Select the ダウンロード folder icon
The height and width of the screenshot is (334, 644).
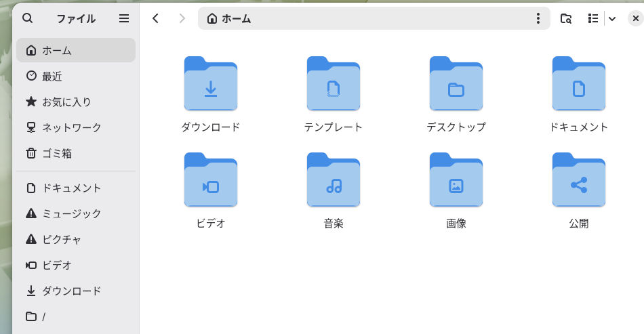(x=211, y=83)
